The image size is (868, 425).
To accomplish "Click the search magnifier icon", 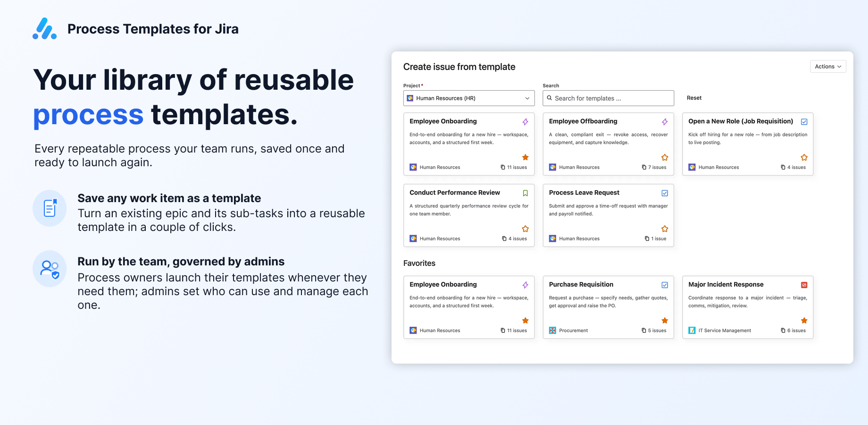I will [550, 98].
